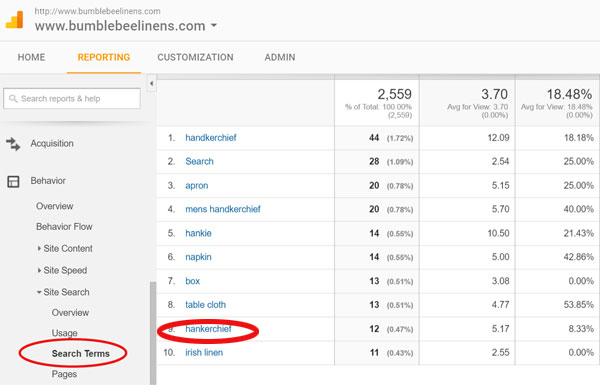Select the table cloth search term

205,305
